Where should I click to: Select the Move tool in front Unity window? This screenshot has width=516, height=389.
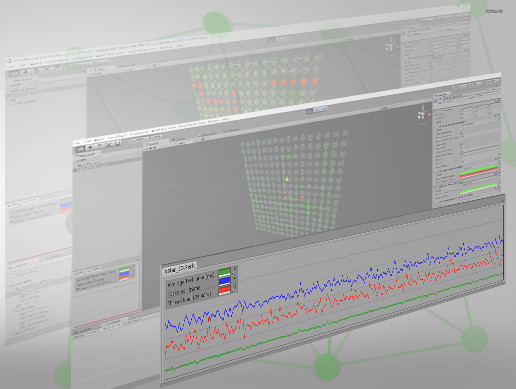90,148
